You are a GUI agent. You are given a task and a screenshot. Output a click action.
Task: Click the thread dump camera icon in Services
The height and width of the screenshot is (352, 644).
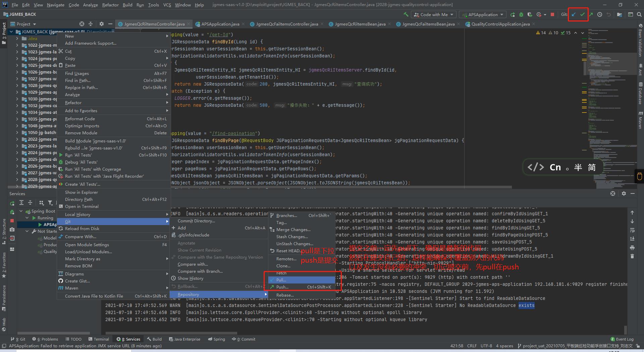click(x=12, y=229)
